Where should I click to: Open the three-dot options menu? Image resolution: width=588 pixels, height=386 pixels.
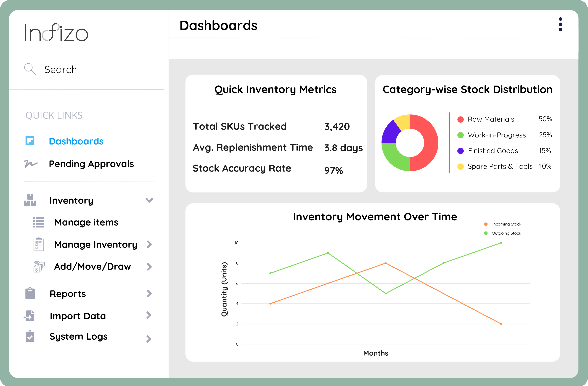pos(560,24)
